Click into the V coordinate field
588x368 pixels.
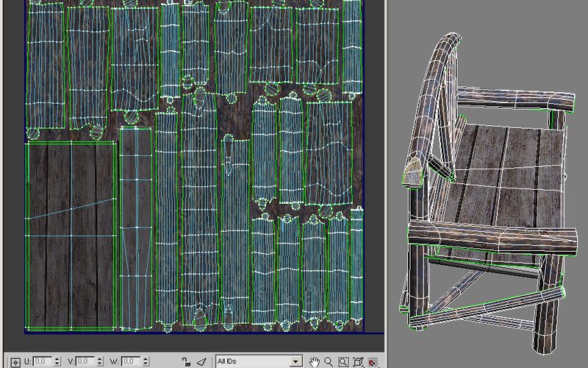(86, 362)
